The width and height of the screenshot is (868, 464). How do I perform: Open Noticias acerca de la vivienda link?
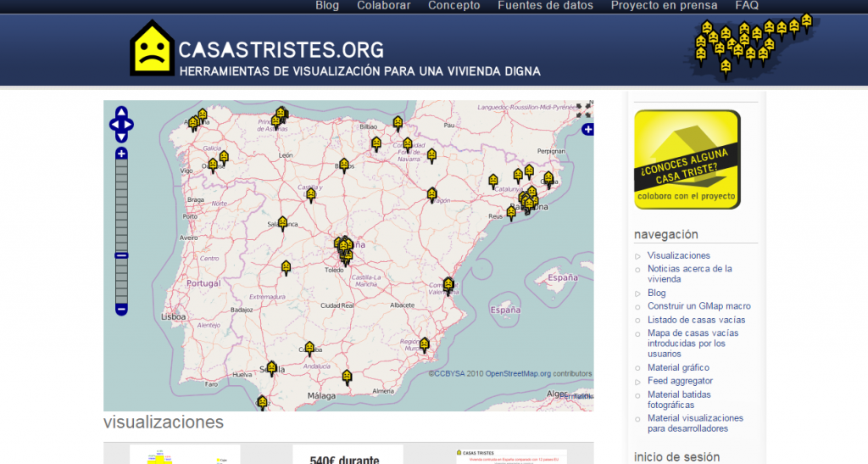[690, 273]
